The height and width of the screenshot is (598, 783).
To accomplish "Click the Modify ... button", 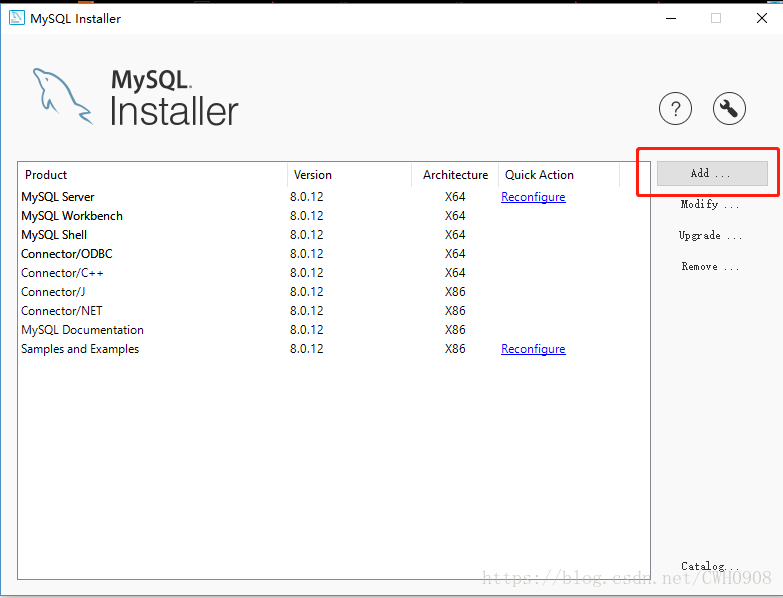I will (710, 204).
